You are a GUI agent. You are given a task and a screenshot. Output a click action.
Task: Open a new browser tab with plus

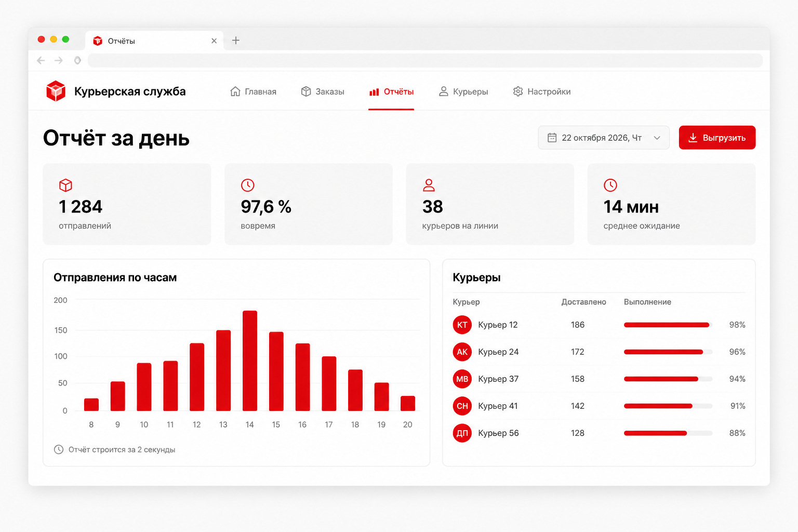pyautogui.click(x=236, y=41)
